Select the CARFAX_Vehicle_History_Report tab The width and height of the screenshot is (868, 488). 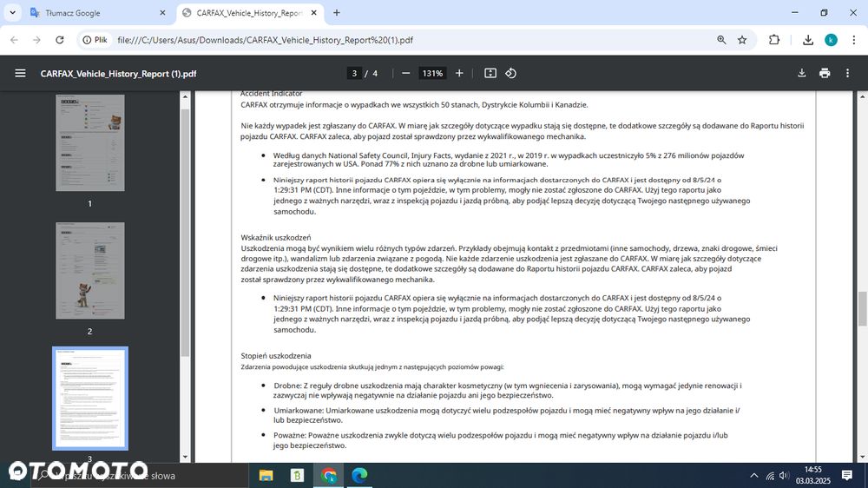(249, 13)
